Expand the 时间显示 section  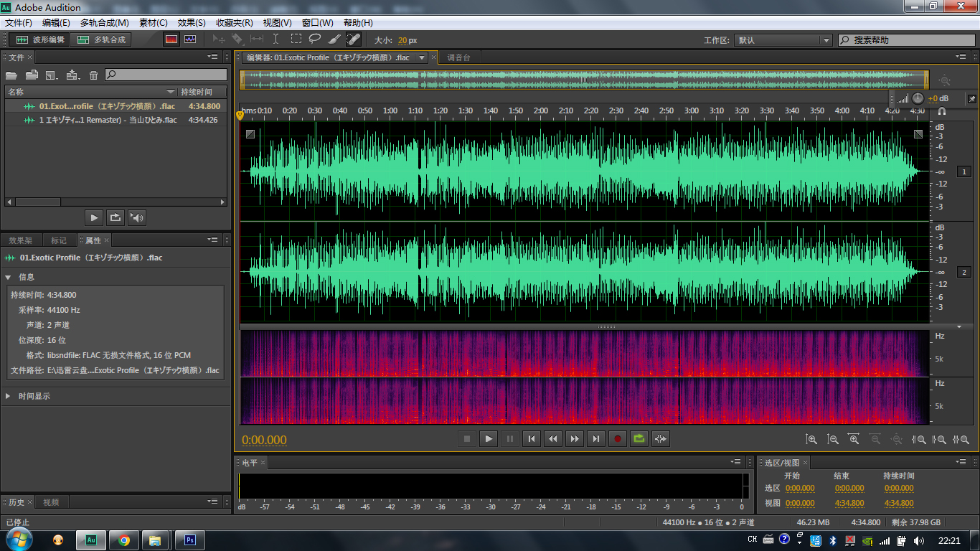(x=9, y=396)
